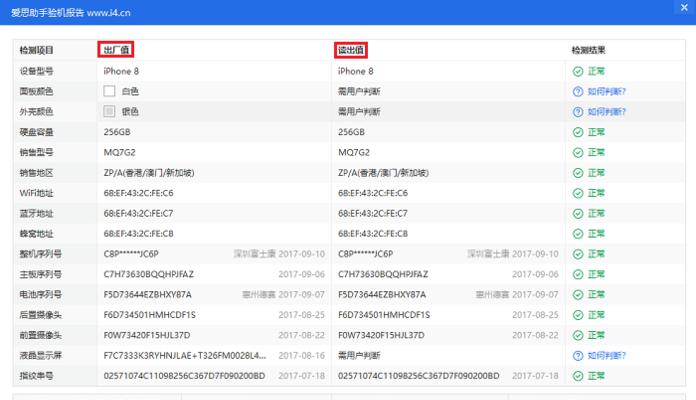696x400 pixels.
Task: Click the 出厂值 column header
Action: [x=116, y=50]
